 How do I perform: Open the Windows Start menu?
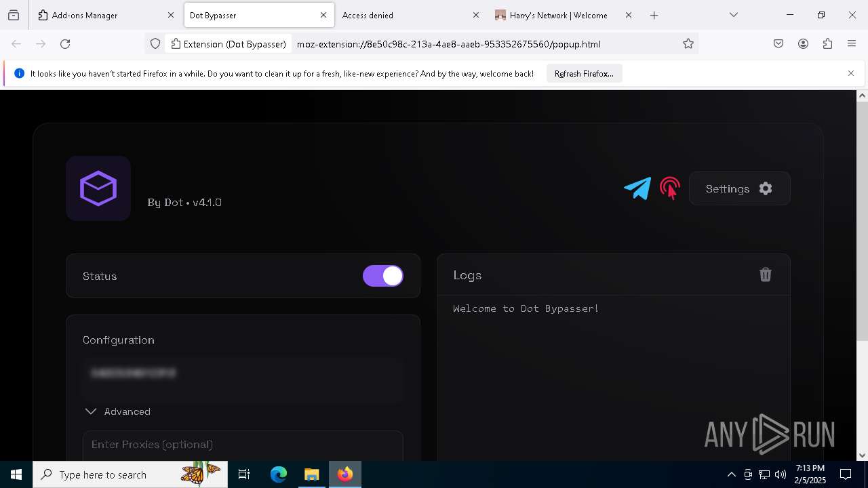pos(16,474)
